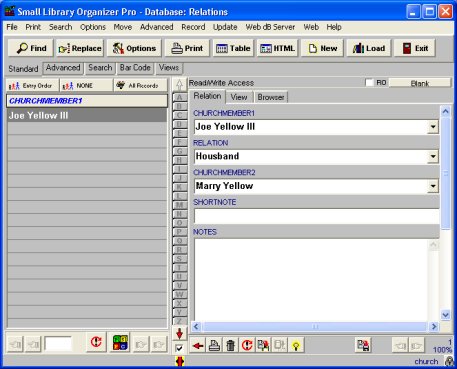
Task: Open the Replace tool
Action: [x=80, y=48]
